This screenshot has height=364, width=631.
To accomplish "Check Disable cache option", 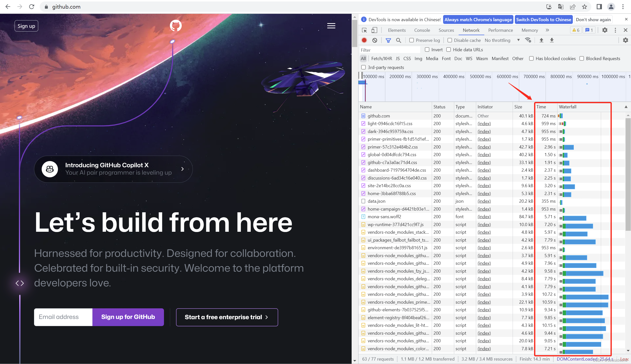I will pos(450,40).
